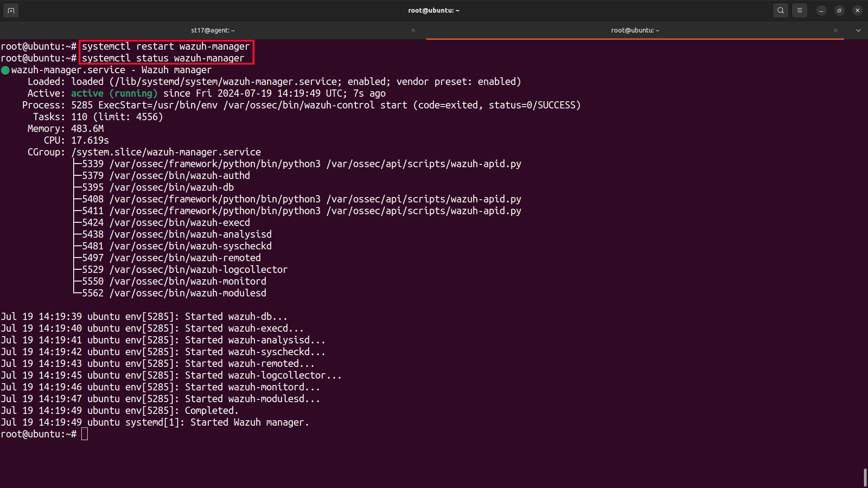Click the "Memory: 483.6M" value
Image resolution: width=868 pixels, height=488 pixels.
point(87,129)
